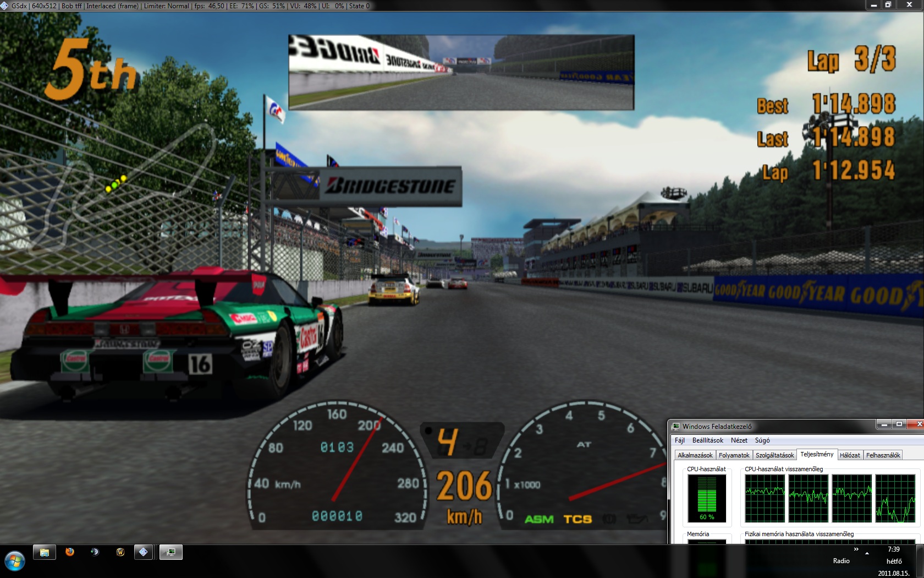Switch to the PCSX2 emulator taskbar button
This screenshot has height=578, width=924.
144,552
